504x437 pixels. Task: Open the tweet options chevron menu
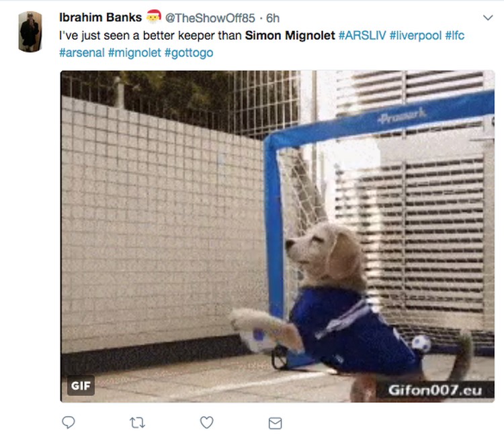pyautogui.click(x=488, y=17)
